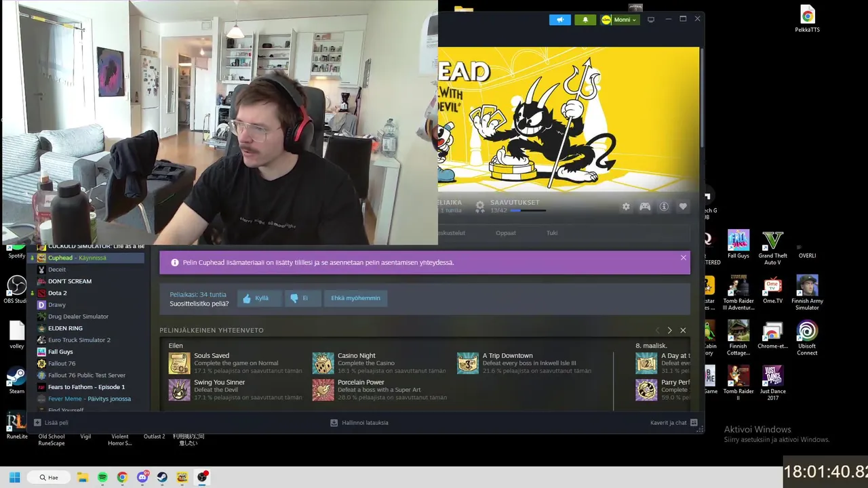Image resolution: width=868 pixels, height=488 pixels.
Task: Close the Pelinjälkeinen yhteenveto section
Action: point(683,330)
